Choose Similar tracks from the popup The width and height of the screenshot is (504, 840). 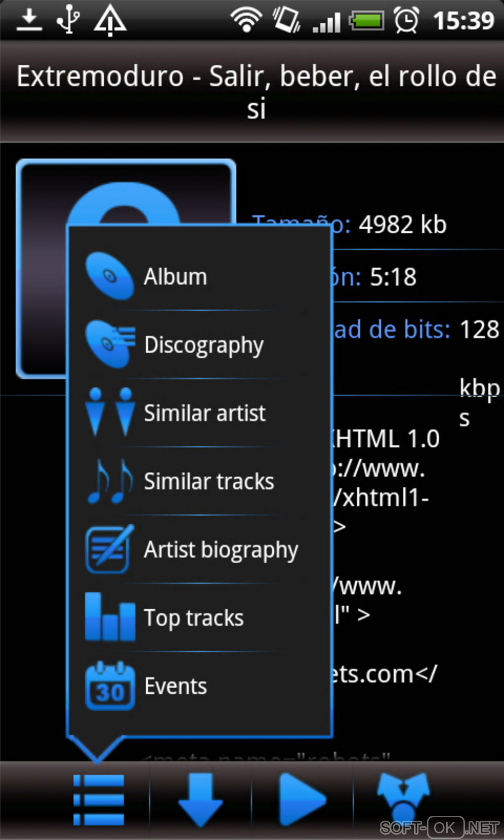coord(200,481)
